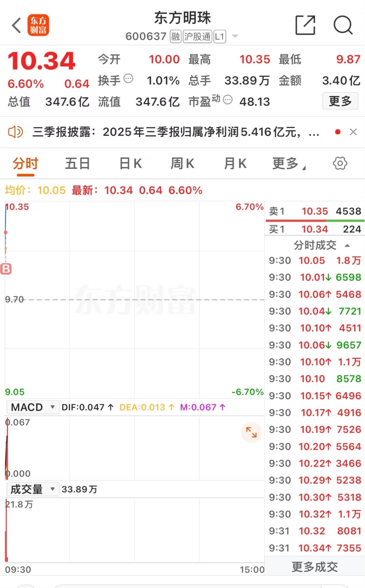Switch to 五日 tab
This screenshot has width=365, height=588.
pos(78,164)
